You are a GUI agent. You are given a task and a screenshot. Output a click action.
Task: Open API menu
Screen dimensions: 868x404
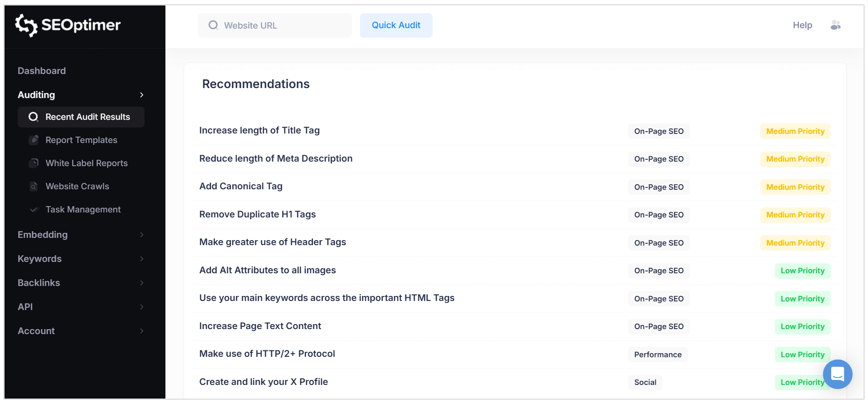(25, 307)
